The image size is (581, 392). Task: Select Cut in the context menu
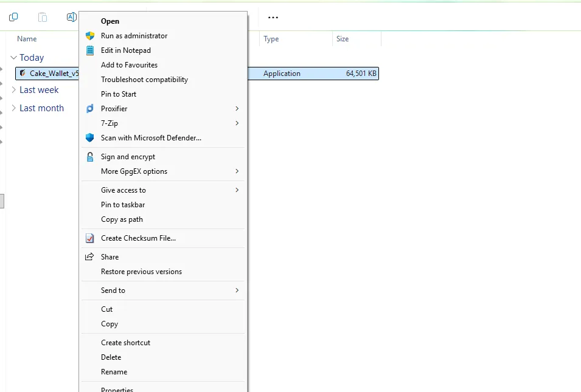(x=163, y=309)
